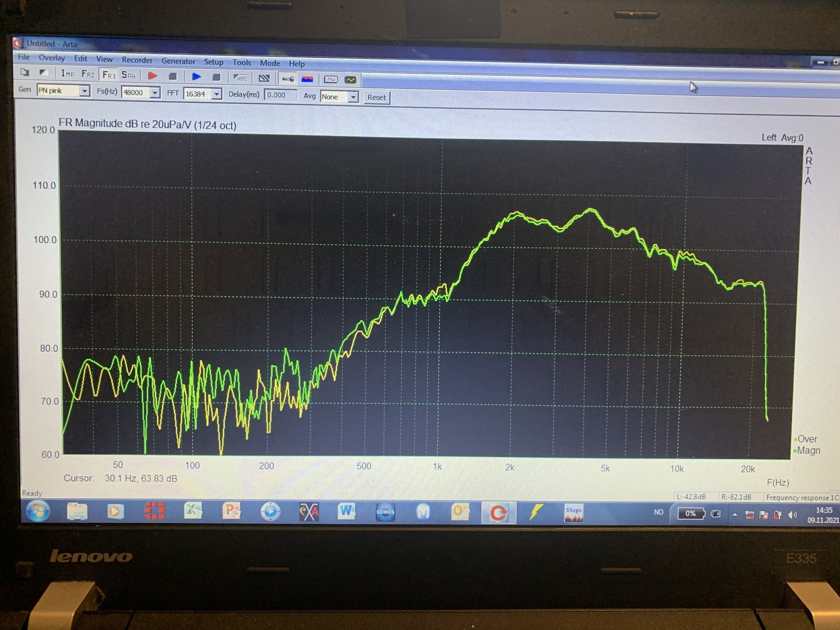Open Word from the taskbar
This screenshot has height=630, width=840.
pyautogui.click(x=346, y=512)
